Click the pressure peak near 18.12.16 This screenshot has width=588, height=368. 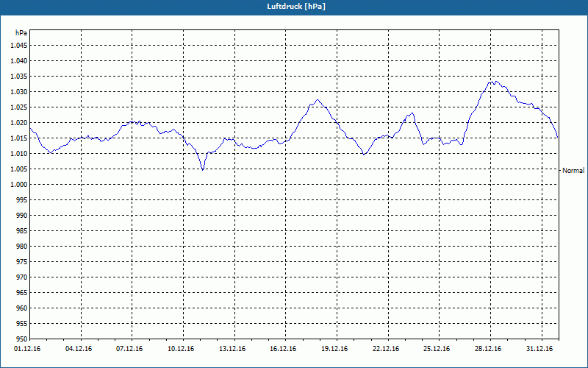point(318,100)
